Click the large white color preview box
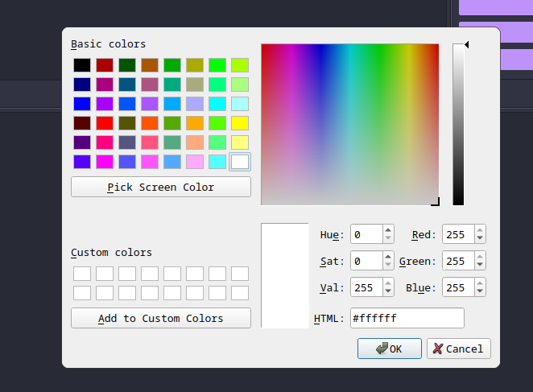Image resolution: width=533 pixels, height=392 pixels. coord(284,275)
